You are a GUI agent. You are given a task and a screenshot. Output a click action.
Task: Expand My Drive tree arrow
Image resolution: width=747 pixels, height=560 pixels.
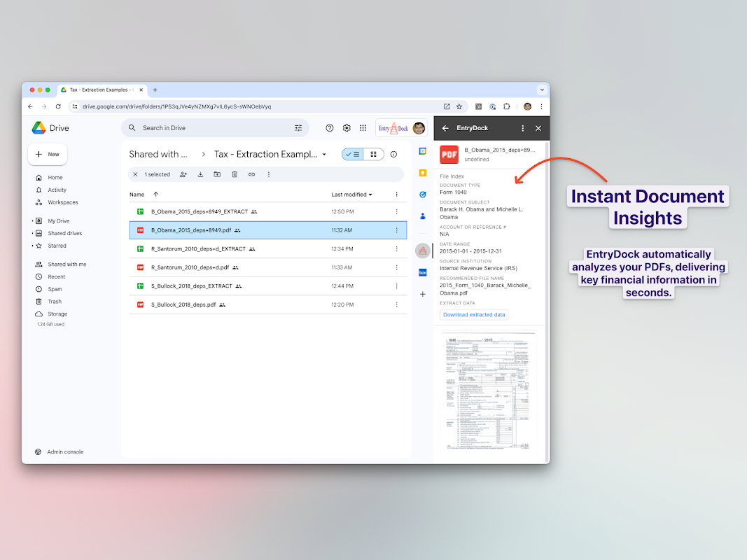tap(32, 221)
